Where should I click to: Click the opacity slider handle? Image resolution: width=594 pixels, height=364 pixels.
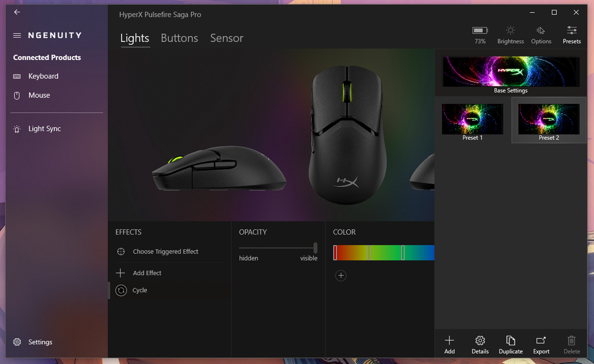point(315,248)
